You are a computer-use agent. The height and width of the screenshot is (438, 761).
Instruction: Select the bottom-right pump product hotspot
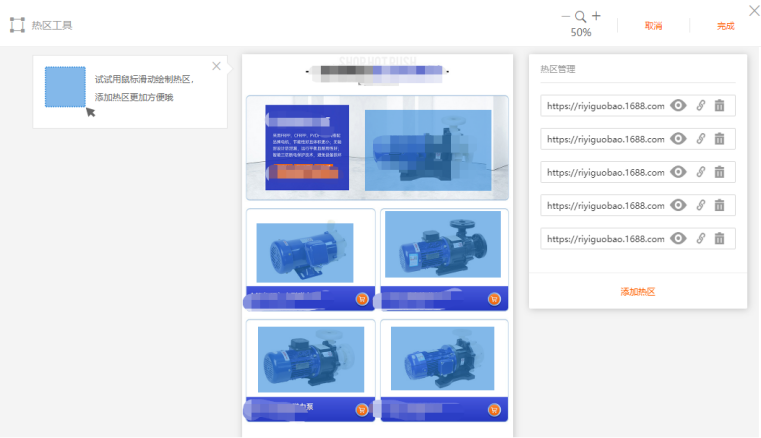(x=443, y=358)
